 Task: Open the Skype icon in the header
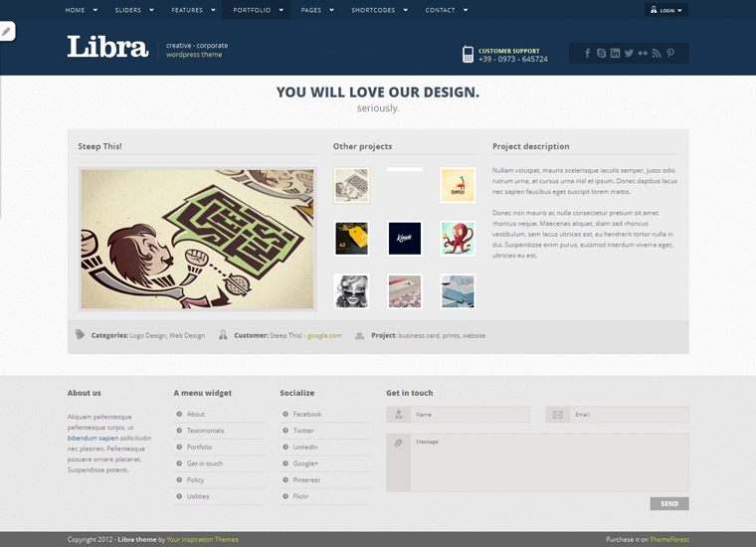point(602,54)
